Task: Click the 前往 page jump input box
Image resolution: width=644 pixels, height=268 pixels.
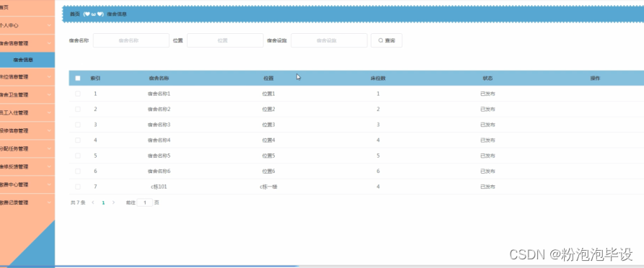Action: [144, 202]
